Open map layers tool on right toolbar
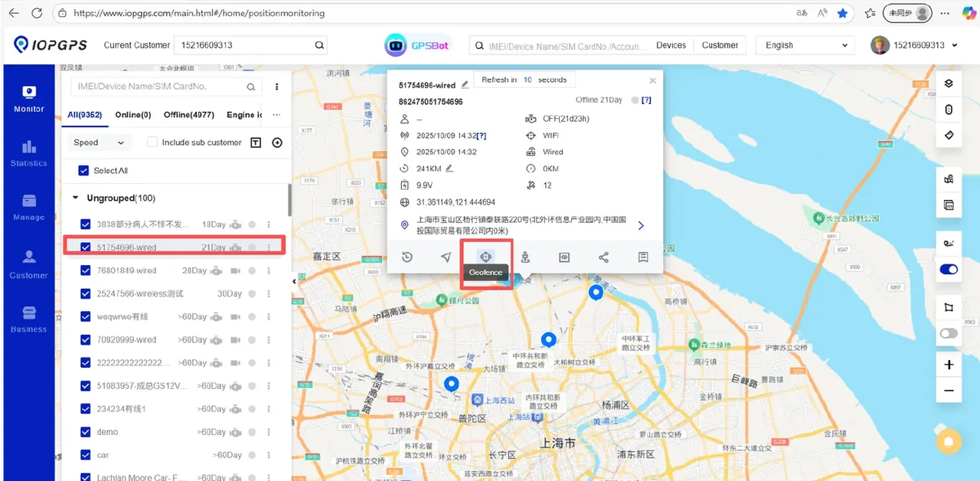 [949, 83]
